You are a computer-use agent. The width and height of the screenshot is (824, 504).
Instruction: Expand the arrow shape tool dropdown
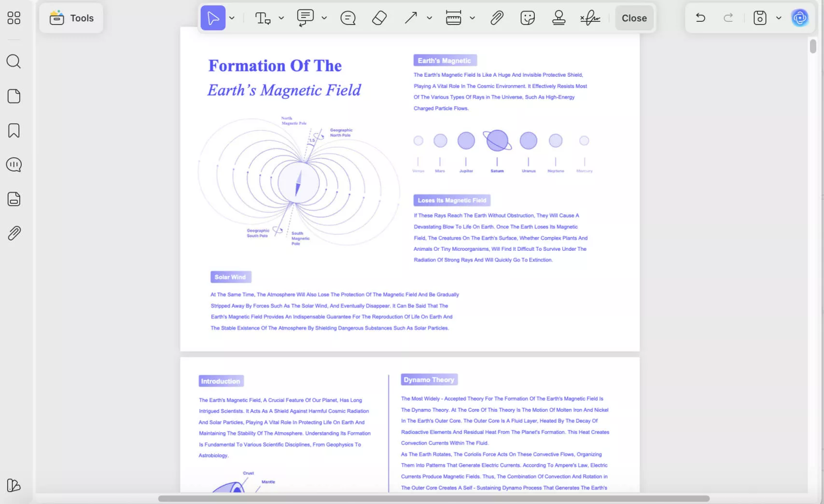tap(429, 18)
